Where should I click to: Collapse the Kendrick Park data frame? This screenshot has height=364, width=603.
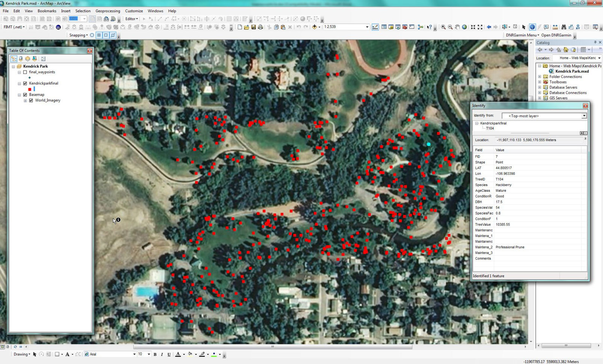point(14,66)
